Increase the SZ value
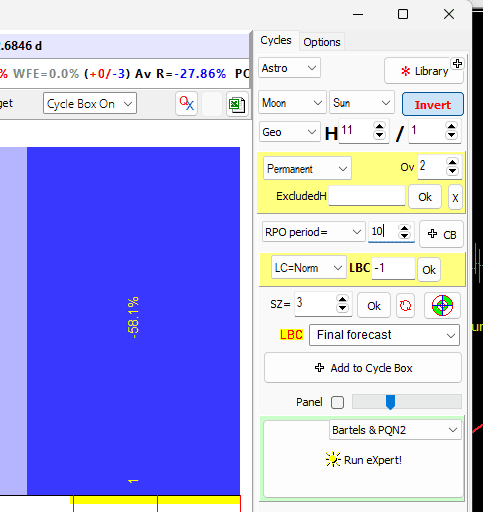The image size is (483, 512). (342, 299)
